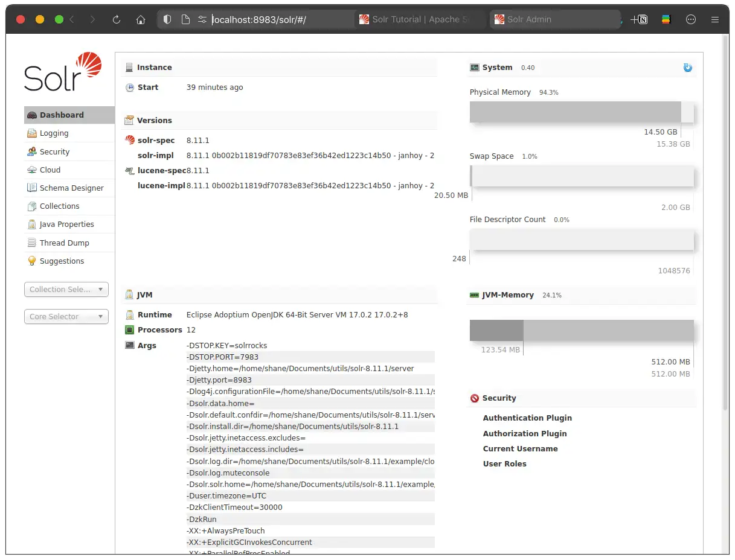
Task: Open the browser extensions ellipsis menu
Action: [x=691, y=19]
